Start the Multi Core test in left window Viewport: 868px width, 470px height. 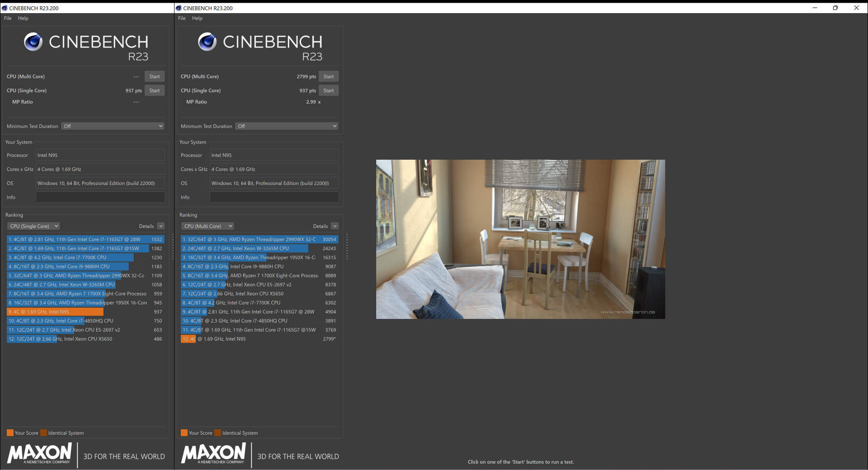(x=154, y=76)
